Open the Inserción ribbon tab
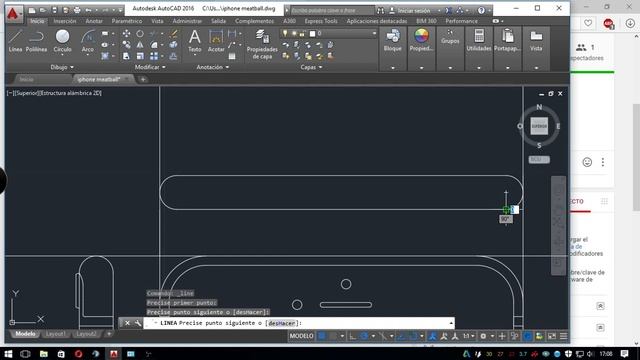This screenshot has height=360, width=640. (x=65, y=21)
